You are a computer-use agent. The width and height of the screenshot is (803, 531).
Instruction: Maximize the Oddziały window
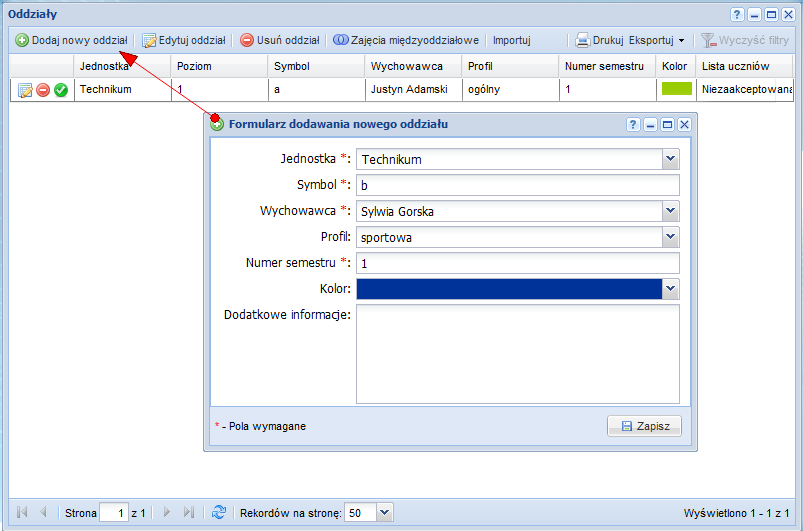pyautogui.click(x=771, y=14)
